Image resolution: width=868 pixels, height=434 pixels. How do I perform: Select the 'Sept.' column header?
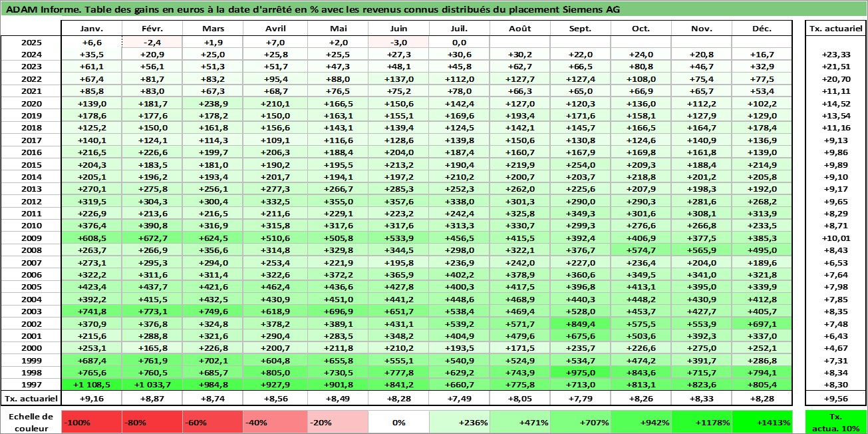(x=581, y=29)
